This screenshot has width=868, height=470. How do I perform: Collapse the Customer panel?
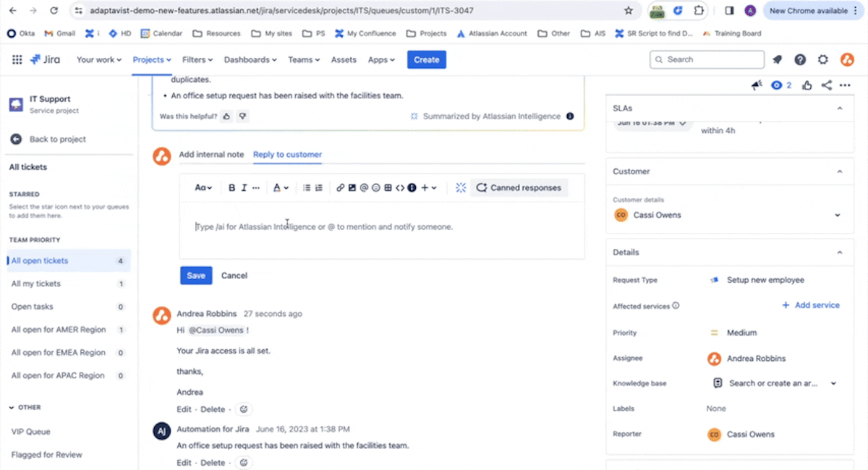(x=840, y=172)
